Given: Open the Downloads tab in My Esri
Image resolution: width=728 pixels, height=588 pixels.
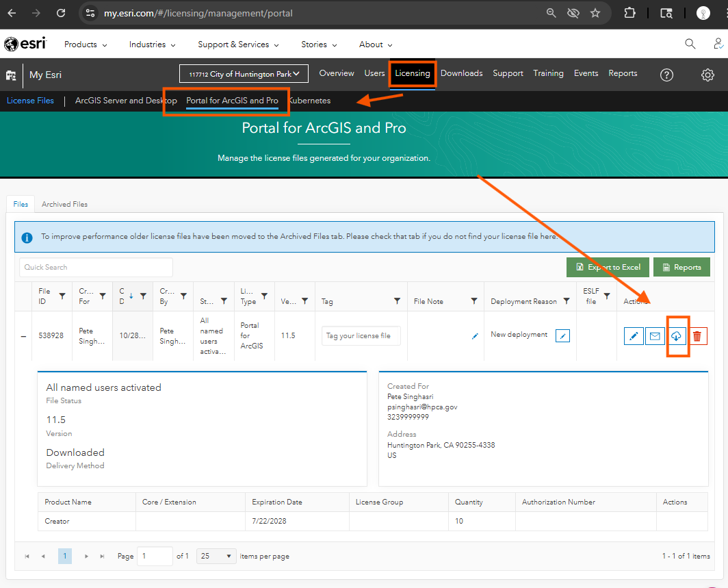Looking at the screenshot, I should tap(461, 73).
